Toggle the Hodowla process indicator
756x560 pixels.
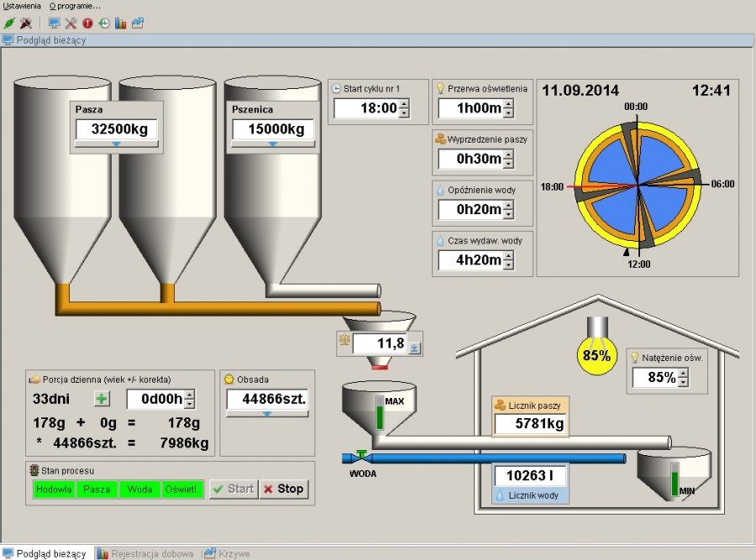54,489
